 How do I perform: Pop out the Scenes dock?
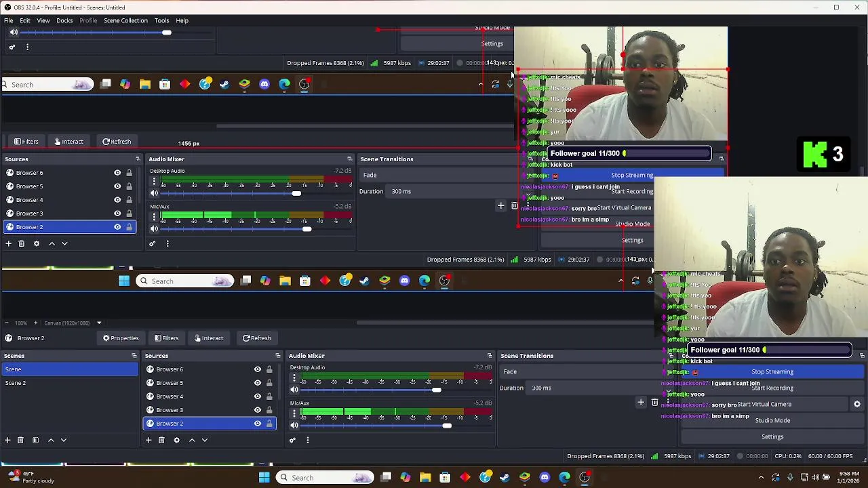point(134,355)
